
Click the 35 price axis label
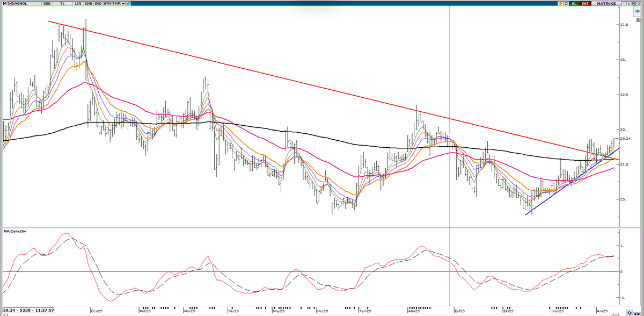623,60
